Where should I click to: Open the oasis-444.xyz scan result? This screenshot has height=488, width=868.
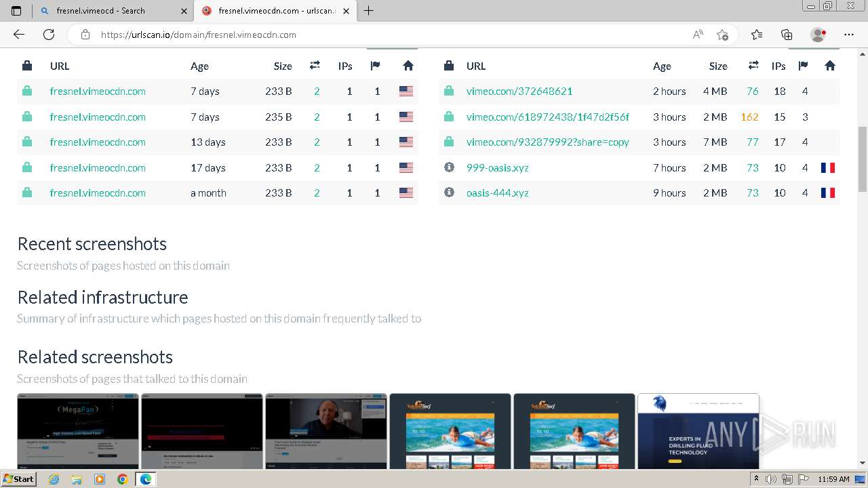pos(498,193)
